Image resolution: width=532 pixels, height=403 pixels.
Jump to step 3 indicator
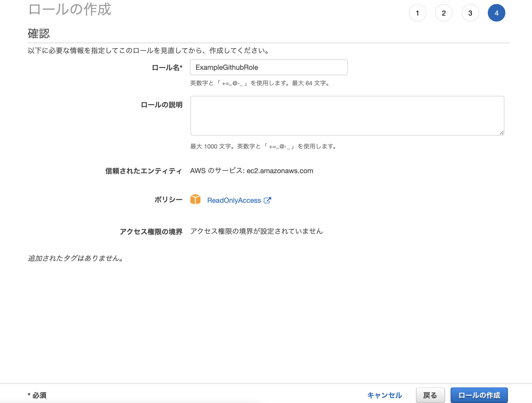tap(470, 13)
